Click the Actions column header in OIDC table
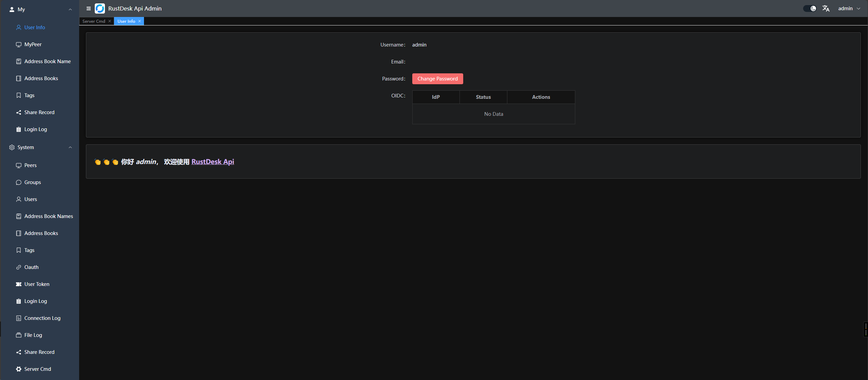 [541, 97]
